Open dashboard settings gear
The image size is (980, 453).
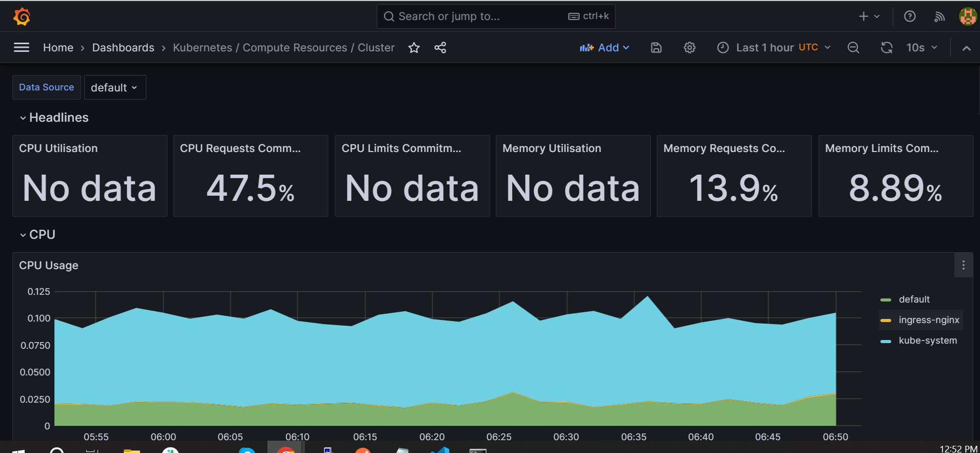[689, 48]
